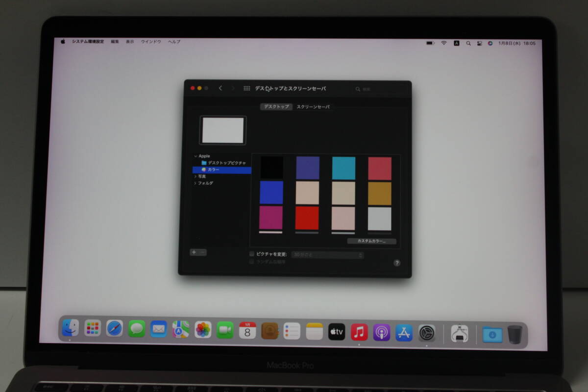Click the plus button to add folder
Image resolution: width=588 pixels, height=392 pixels.
point(194,252)
